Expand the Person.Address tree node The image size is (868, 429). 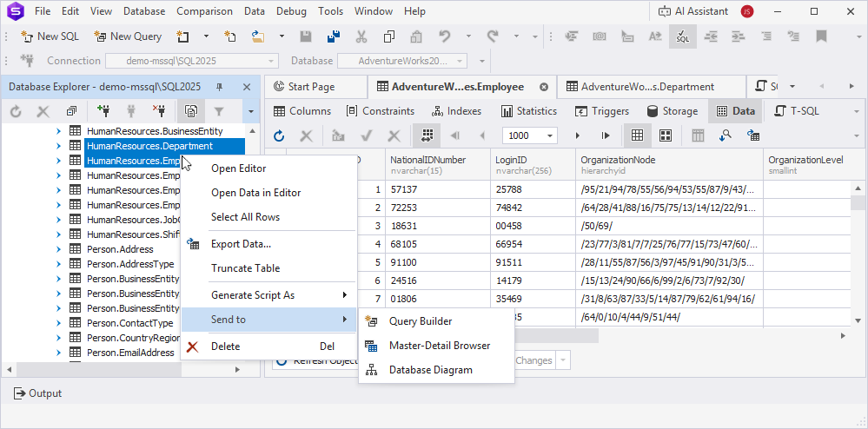click(x=59, y=249)
